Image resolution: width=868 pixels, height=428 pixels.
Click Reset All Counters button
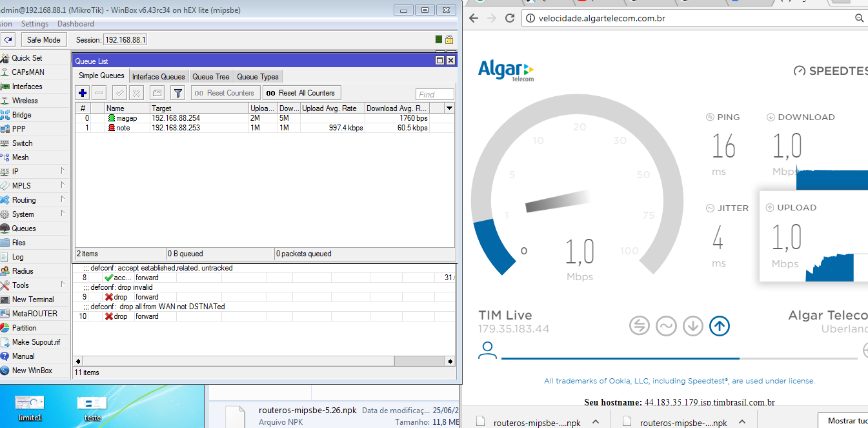[301, 93]
